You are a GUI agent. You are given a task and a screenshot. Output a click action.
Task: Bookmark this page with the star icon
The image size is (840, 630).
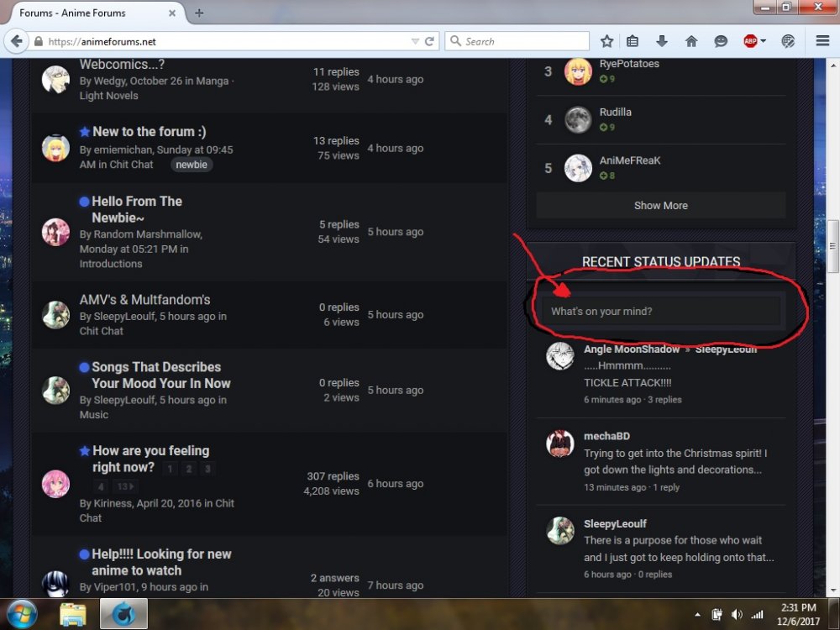pyautogui.click(x=606, y=41)
